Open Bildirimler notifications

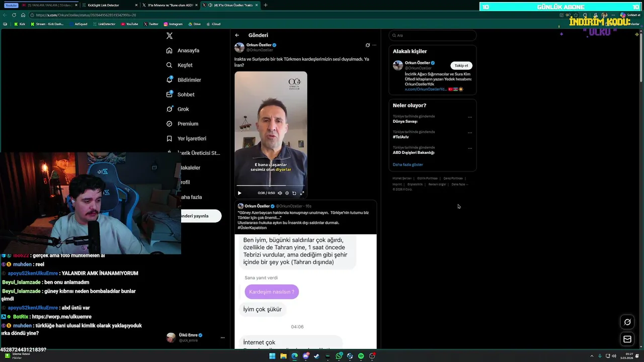click(x=184, y=80)
